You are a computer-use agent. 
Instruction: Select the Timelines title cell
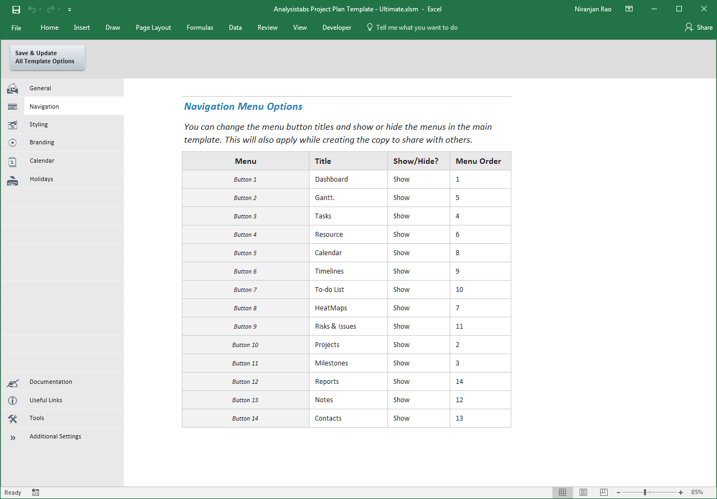(x=348, y=271)
